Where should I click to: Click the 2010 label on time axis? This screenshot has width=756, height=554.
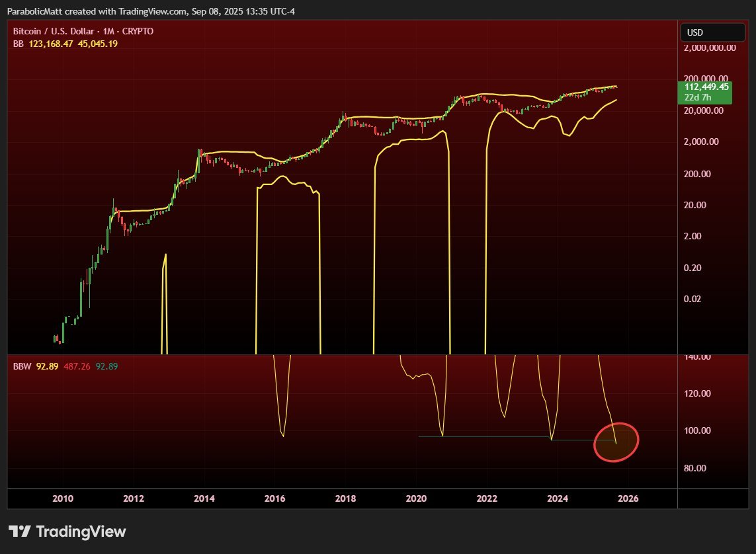(62, 498)
